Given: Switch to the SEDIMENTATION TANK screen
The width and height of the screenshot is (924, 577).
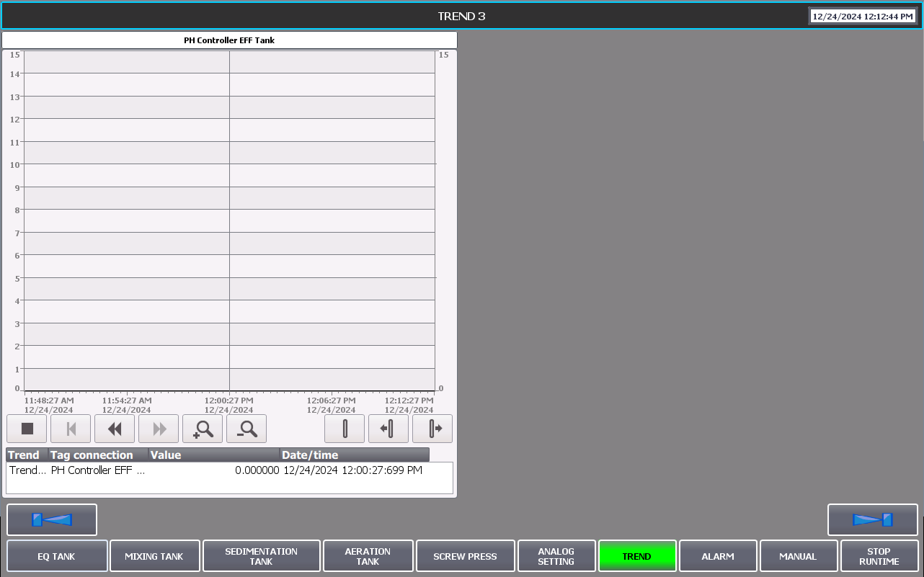Looking at the screenshot, I should pos(261,556).
